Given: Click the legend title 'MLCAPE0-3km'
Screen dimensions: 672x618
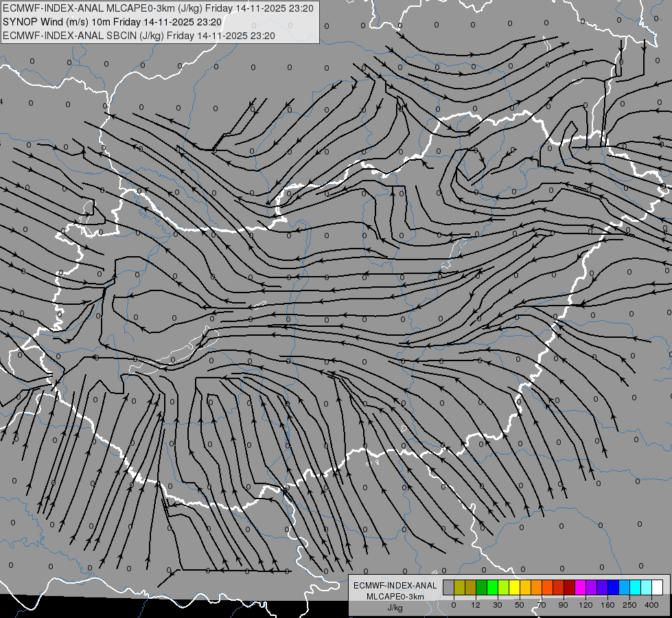Looking at the screenshot, I should click(395, 597).
